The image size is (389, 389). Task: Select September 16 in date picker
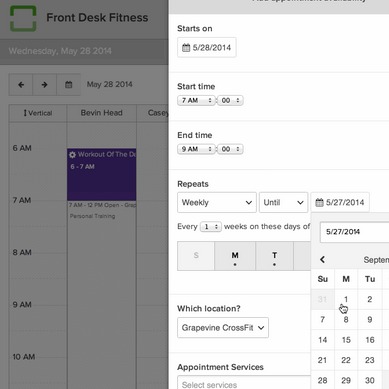[370, 340]
